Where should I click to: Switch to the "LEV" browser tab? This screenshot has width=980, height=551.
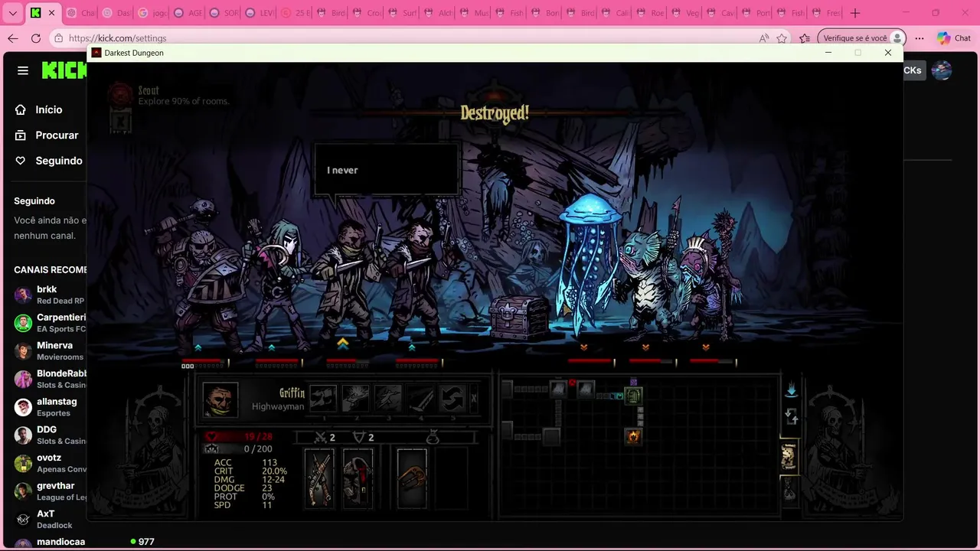(259, 13)
